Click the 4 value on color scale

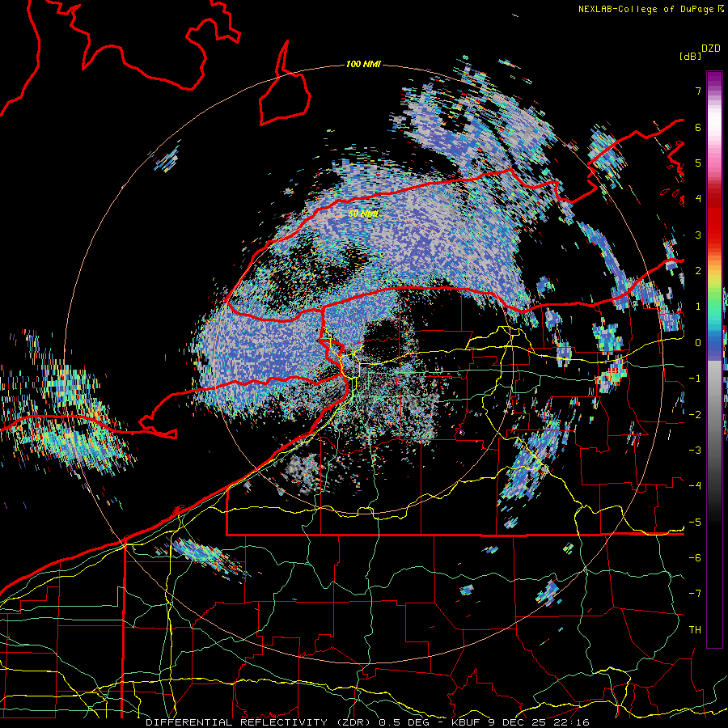pyautogui.click(x=698, y=199)
